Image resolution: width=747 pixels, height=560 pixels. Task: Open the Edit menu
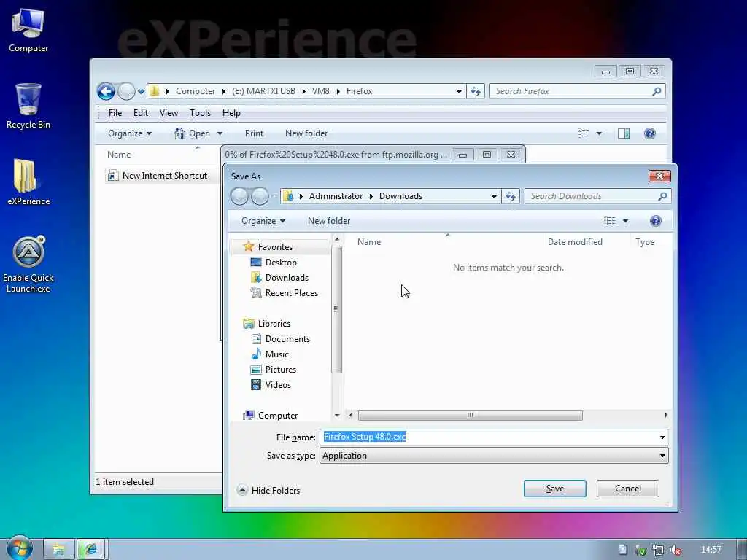141,113
